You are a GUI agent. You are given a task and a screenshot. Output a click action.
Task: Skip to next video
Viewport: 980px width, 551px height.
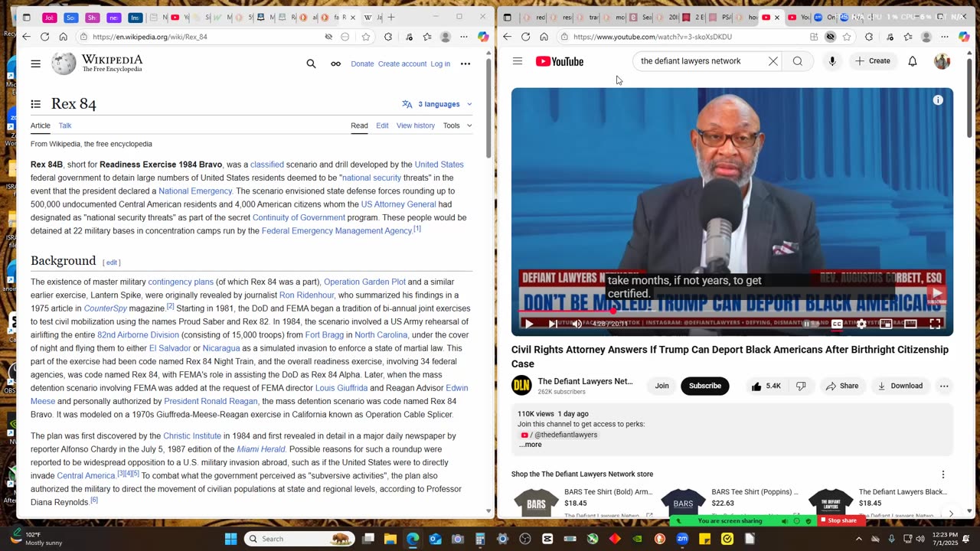click(x=553, y=324)
